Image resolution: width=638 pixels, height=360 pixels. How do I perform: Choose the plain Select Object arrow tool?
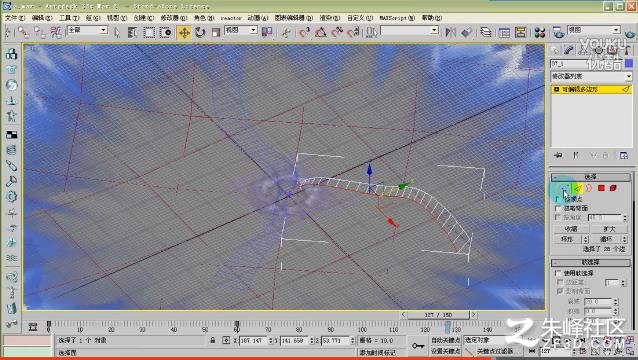[117, 33]
